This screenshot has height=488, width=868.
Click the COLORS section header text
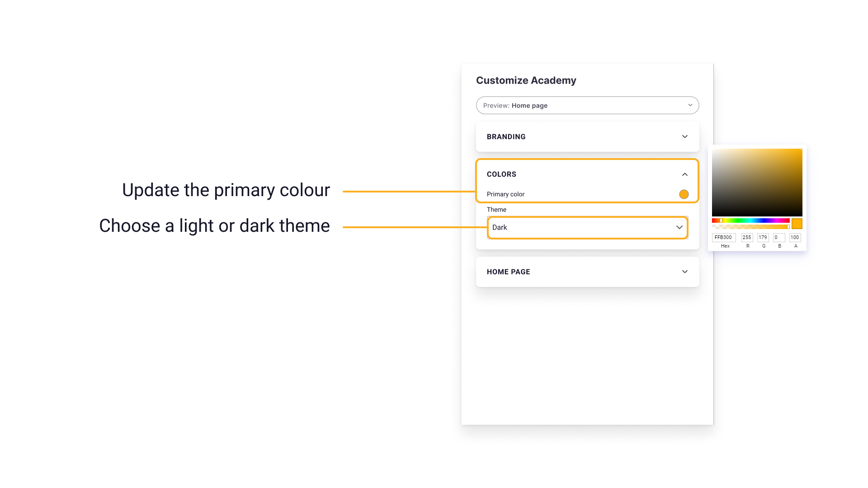click(501, 174)
